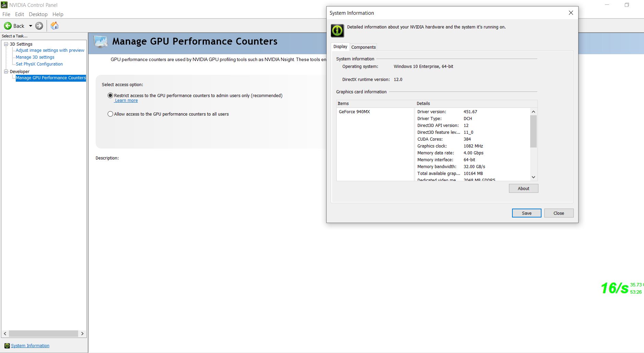The width and height of the screenshot is (644, 353).
Task: Click Graphics clock value 1082 MHz
Action: (x=473, y=146)
